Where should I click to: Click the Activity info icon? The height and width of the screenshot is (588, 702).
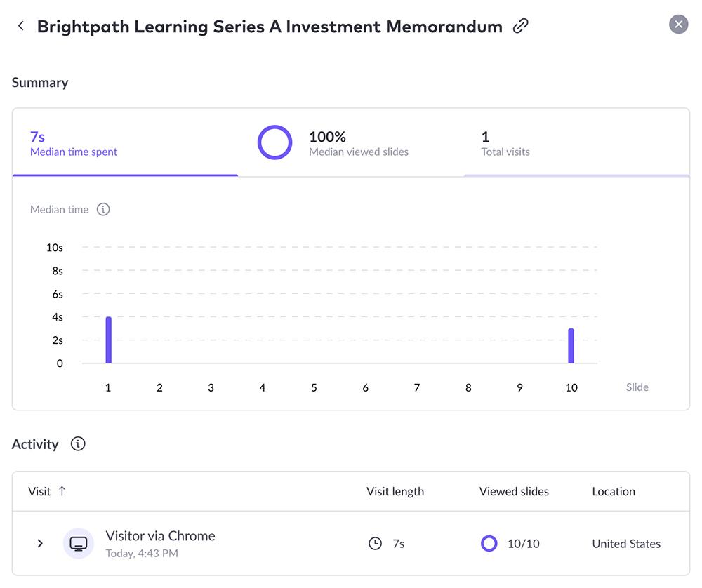78,444
